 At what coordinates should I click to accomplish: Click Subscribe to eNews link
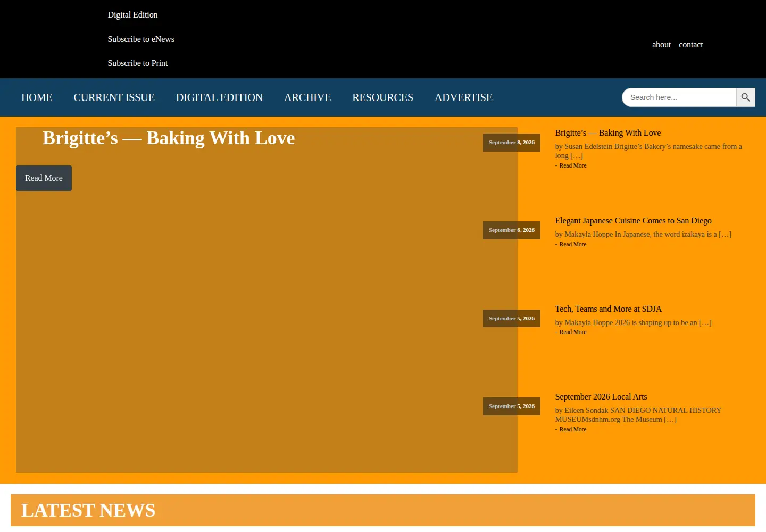click(x=141, y=39)
